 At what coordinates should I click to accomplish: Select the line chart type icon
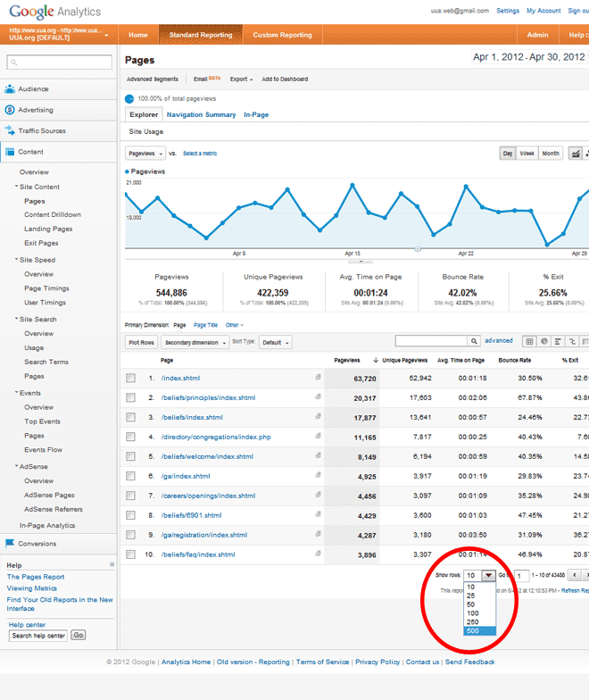pyautogui.click(x=576, y=154)
